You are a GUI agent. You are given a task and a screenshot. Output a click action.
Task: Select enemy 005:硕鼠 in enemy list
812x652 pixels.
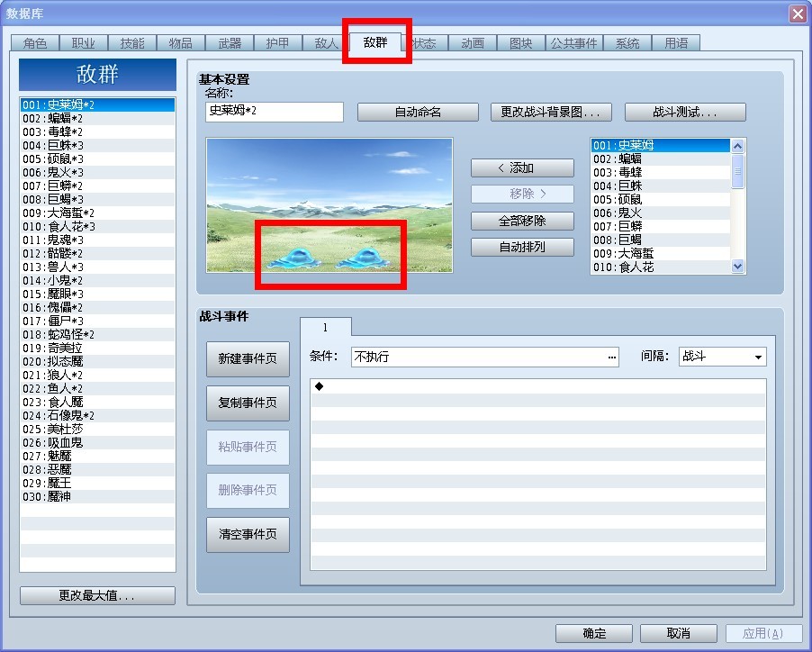[x=661, y=199]
